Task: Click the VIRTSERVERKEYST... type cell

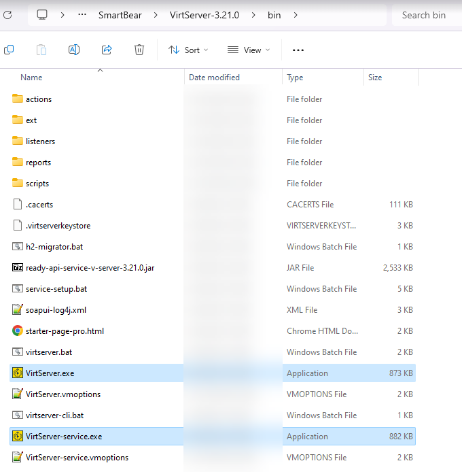Action: 321,226
